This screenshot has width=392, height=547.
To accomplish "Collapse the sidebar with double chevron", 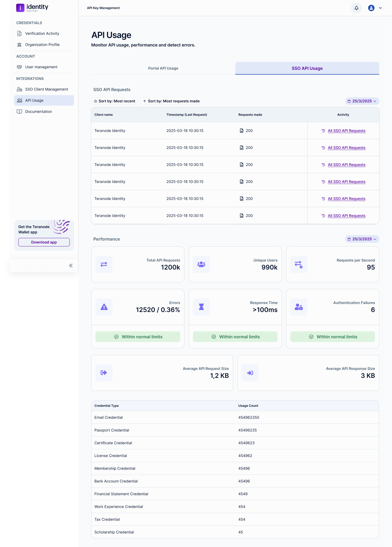I will click(x=71, y=266).
